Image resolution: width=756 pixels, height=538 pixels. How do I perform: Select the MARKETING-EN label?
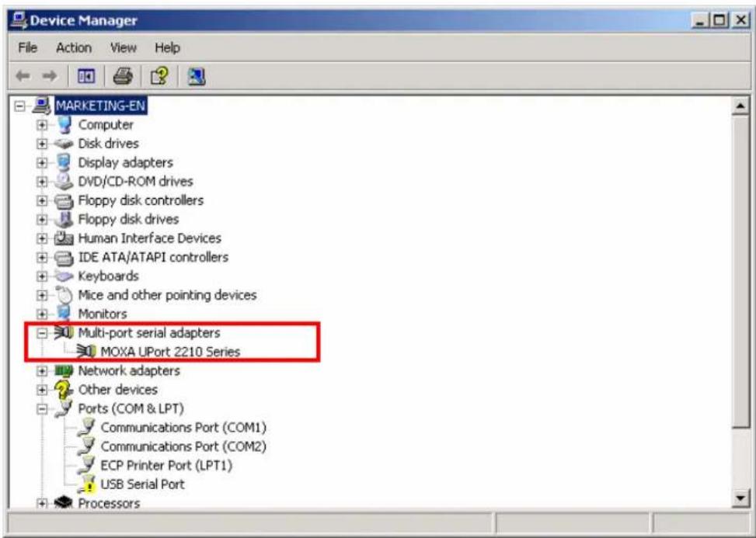pyautogui.click(x=100, y=106)
